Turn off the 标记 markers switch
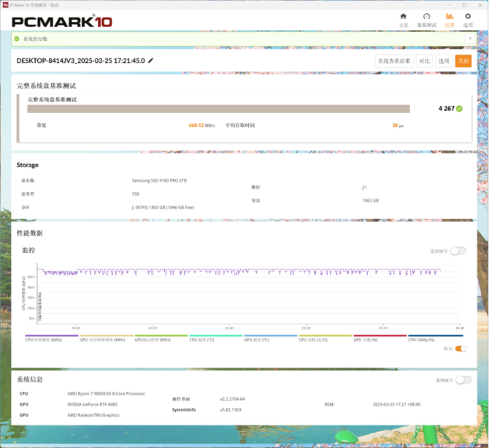Viewport: 489px width, 448px height. [x=461, y=349]
